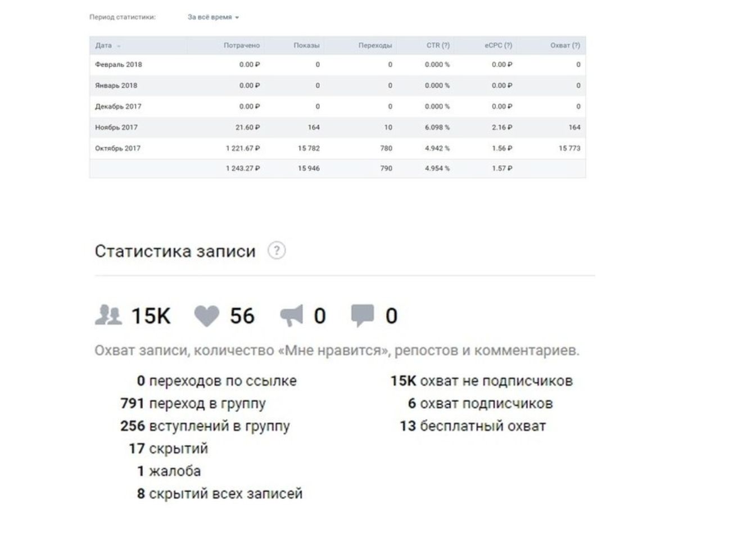Click the 791 переход в группу stat

tap(194, 403)
